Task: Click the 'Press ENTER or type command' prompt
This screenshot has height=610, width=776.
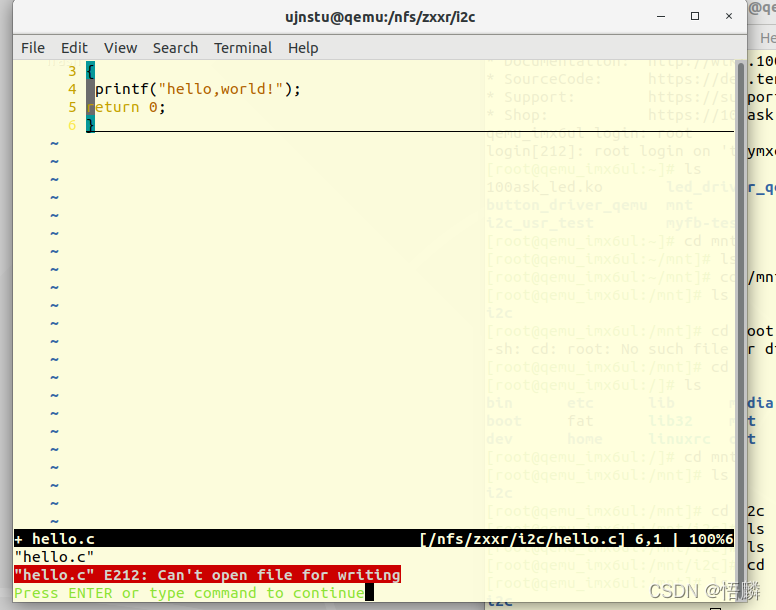Action: [189, 593]
